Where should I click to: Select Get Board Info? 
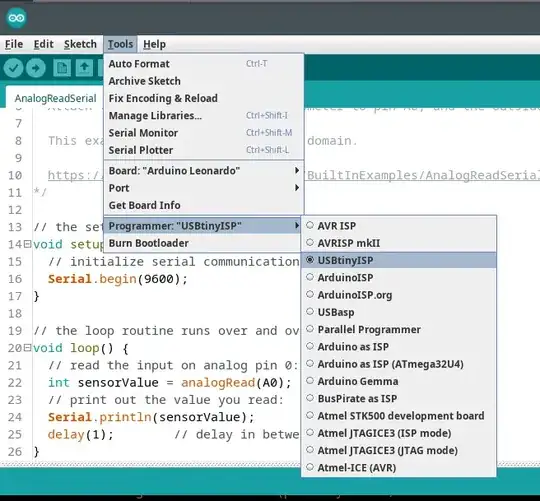(204, 205)
